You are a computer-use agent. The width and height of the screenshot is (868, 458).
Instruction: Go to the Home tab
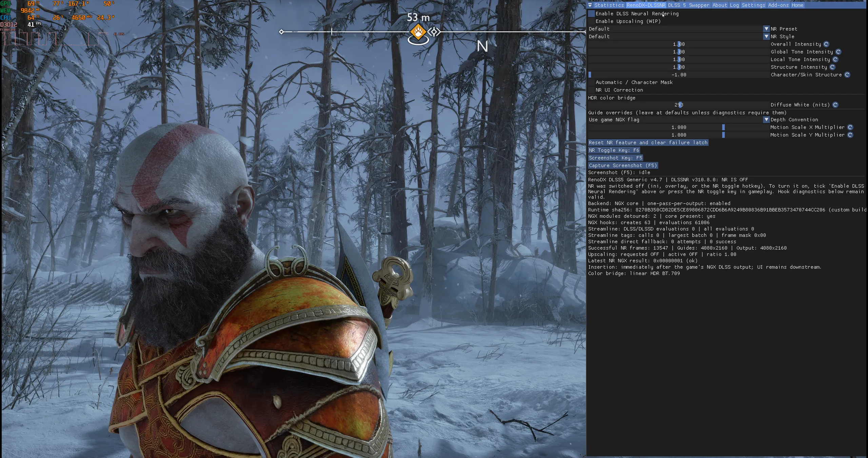797,5
